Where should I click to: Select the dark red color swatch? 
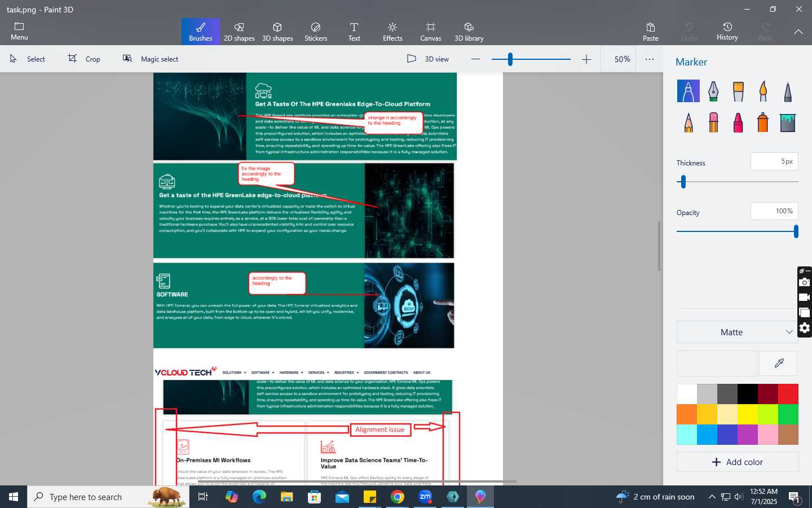768,394
